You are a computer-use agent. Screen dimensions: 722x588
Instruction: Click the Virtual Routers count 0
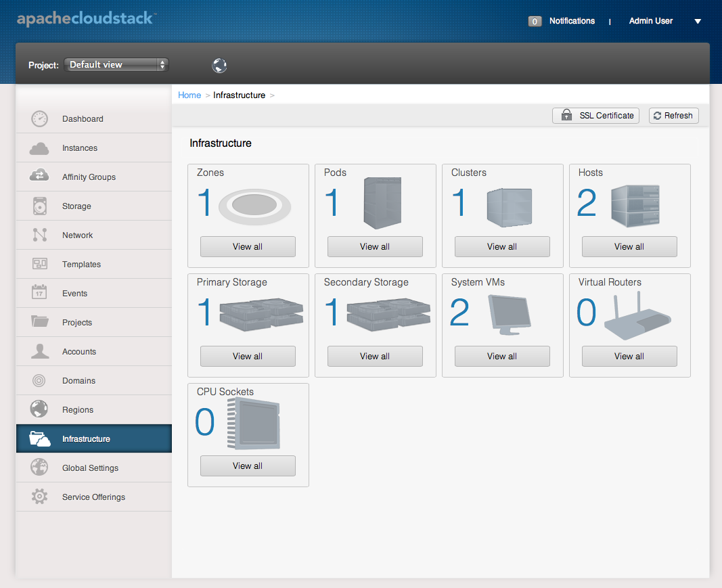point(586,312)
